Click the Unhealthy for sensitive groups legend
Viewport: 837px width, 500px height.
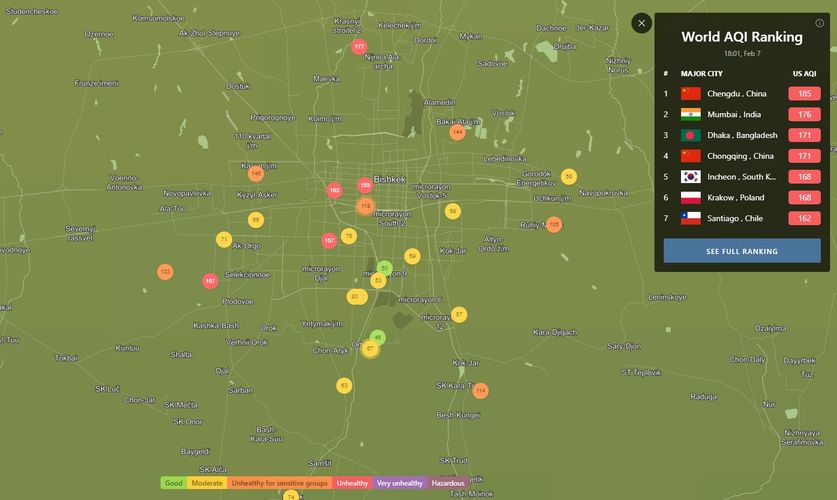pos(279,483)
